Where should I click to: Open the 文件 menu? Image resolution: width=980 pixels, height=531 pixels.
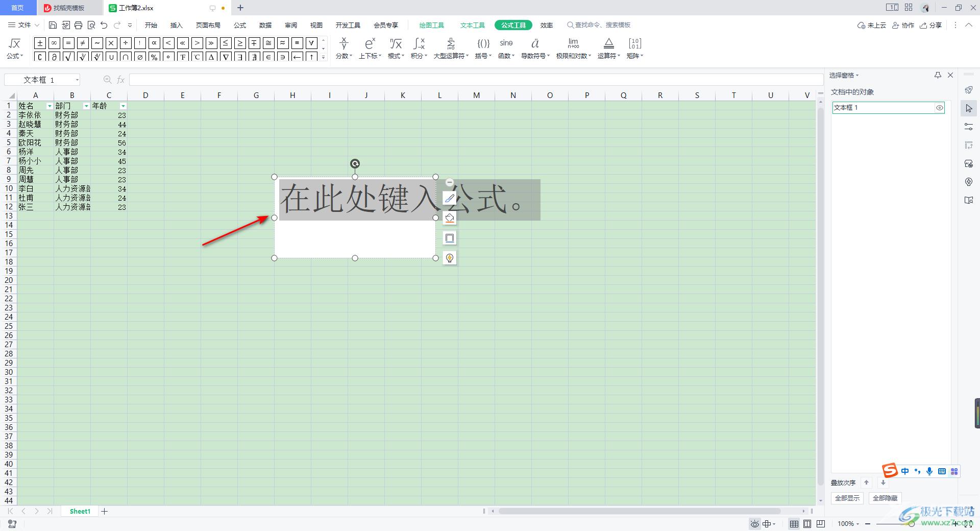click(x=24, y=25)
